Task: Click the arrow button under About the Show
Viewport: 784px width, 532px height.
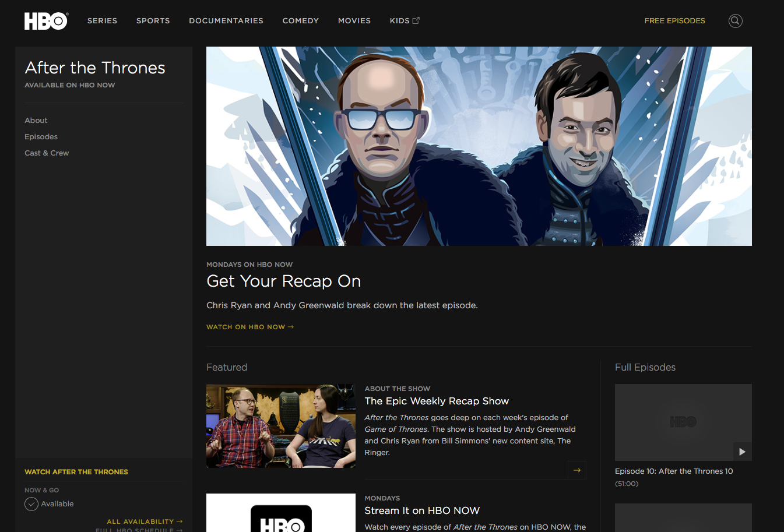Action: tap(577, 470)
